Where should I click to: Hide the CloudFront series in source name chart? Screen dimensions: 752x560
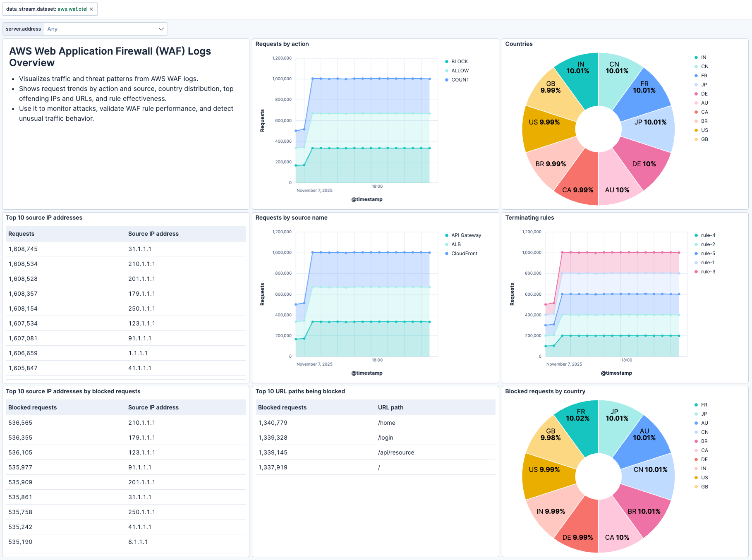coord(464,253)
